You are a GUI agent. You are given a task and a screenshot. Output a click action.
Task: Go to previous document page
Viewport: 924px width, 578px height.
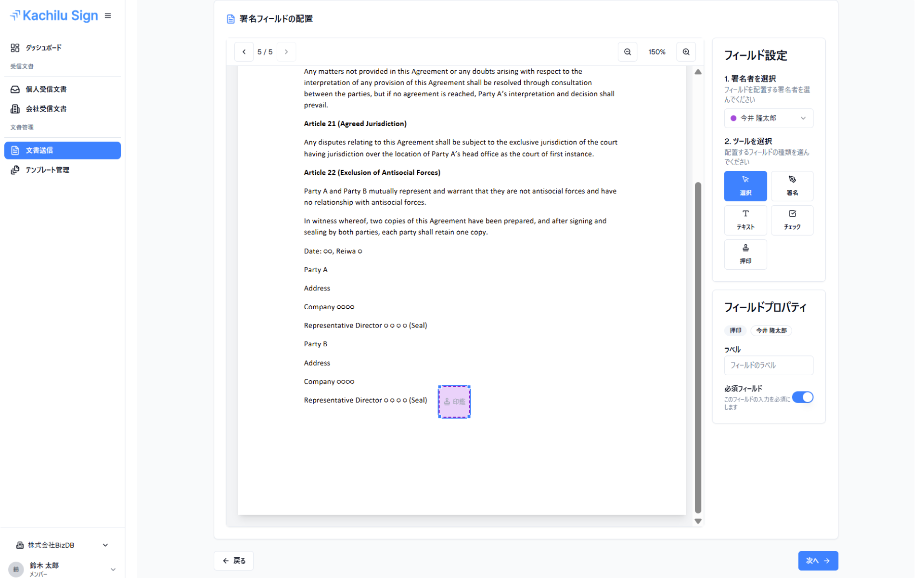(244, 52)
